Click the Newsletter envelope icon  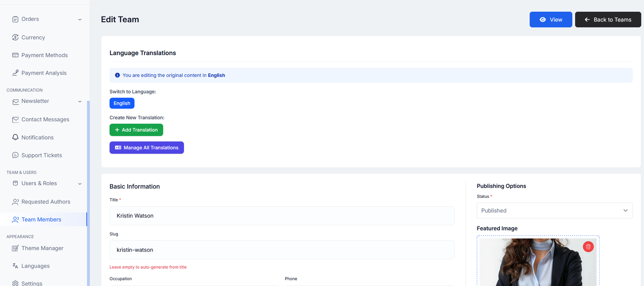[x=15, y=102]
